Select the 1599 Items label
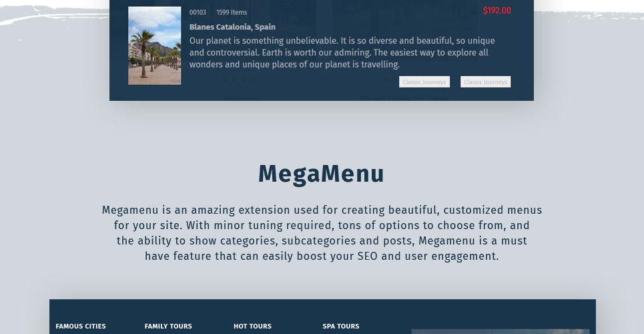Image resolution: width=644 pixels, height=334 pixels. [x=232, y=12]
